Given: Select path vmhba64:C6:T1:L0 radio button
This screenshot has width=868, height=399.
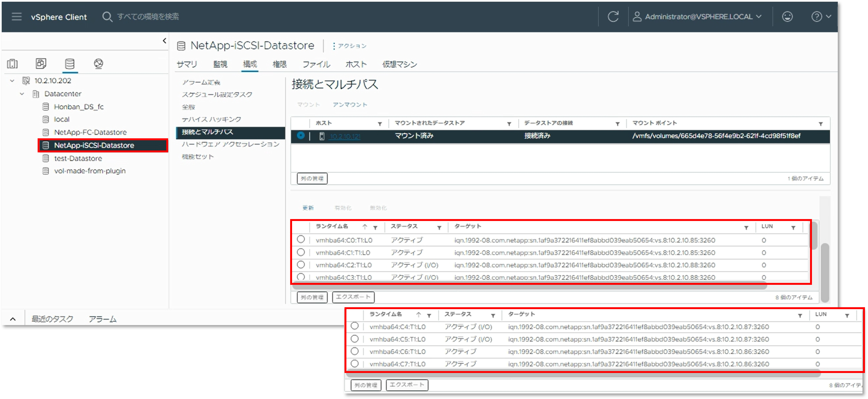Looking at the screenshot, I should (x=355, y=351).
